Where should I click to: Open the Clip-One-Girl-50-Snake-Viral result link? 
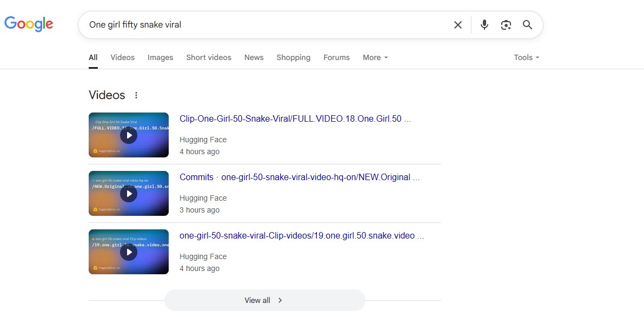click(x=295, y=119)
